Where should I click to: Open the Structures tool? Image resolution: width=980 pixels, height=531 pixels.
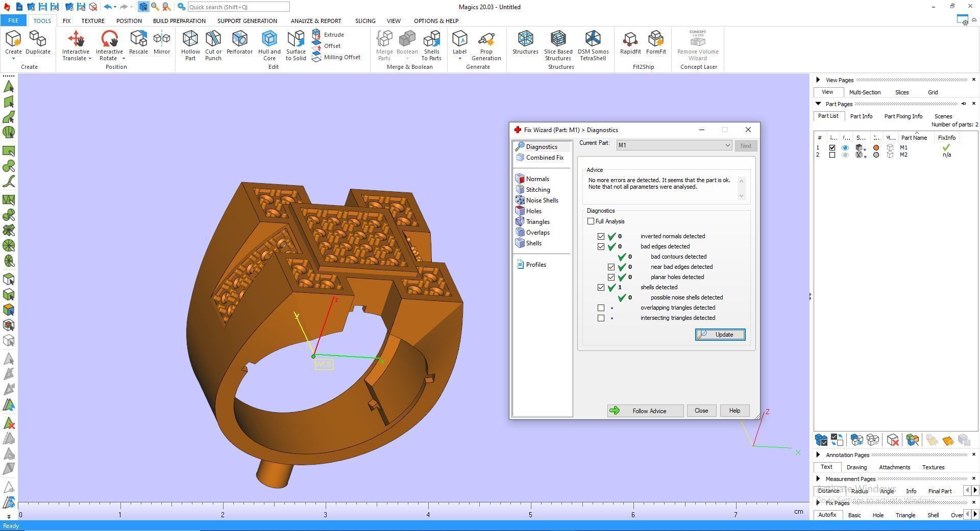[525, 42]
